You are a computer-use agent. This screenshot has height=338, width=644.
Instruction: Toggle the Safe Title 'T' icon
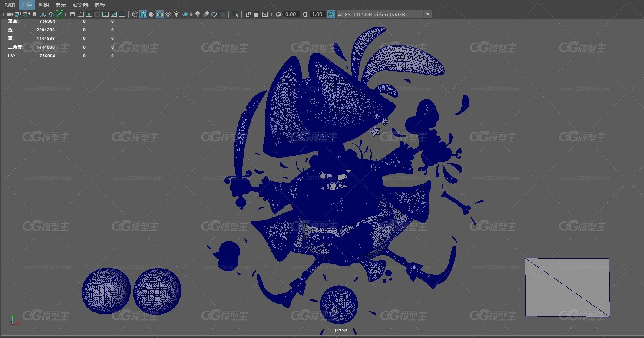[122, 14]
